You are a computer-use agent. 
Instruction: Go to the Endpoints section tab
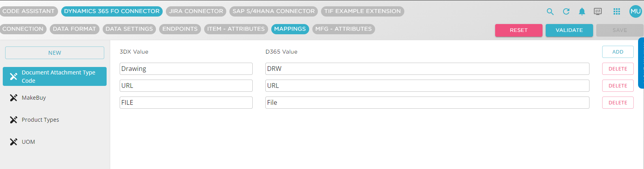[180, 29]
